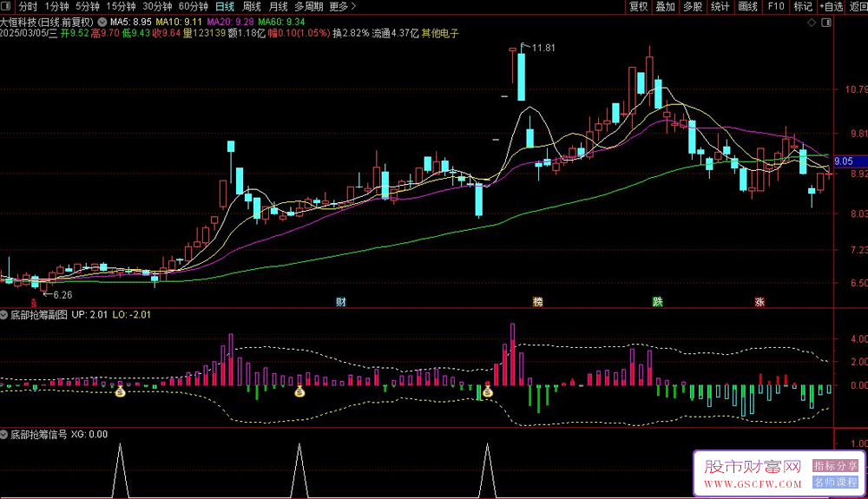
Task: Open main chart indicator dropdown next to 大恒科技
Action: pyautogui.click(x=102, y=22)
